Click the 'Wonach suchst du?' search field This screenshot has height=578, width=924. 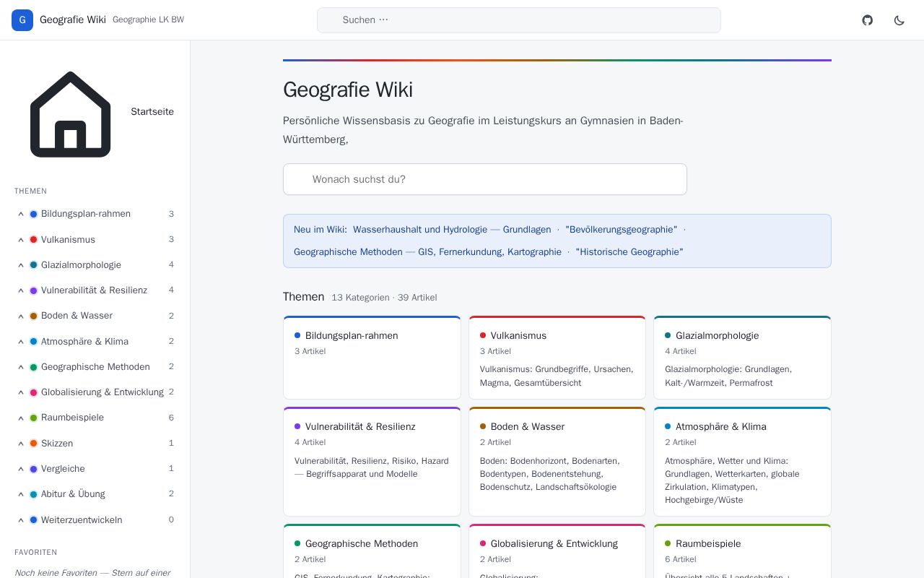(x=485, y=179)
